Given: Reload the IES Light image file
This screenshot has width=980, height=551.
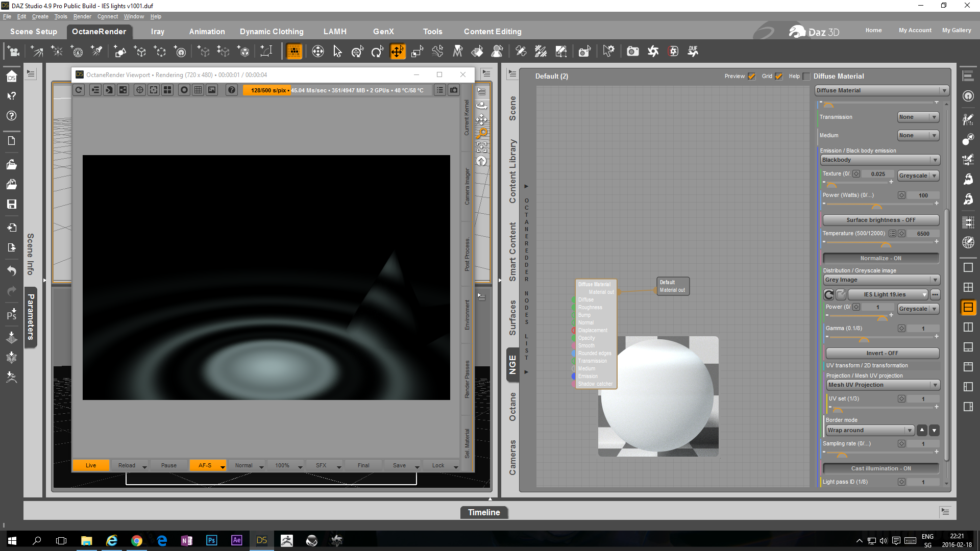Looking at the screenshot, I should [x=829, y=295].
